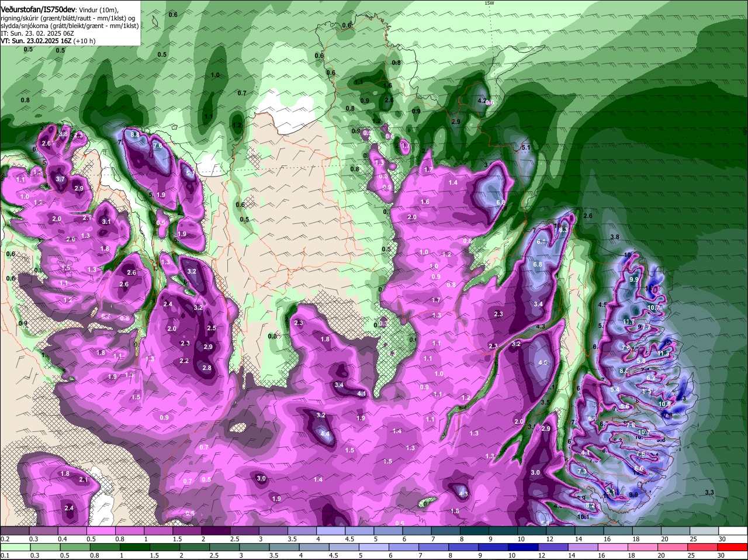Click the upper legend swatch between 0.2 and 0.3
The height and width of the screenshot is (560, 748).
point(15,530)
